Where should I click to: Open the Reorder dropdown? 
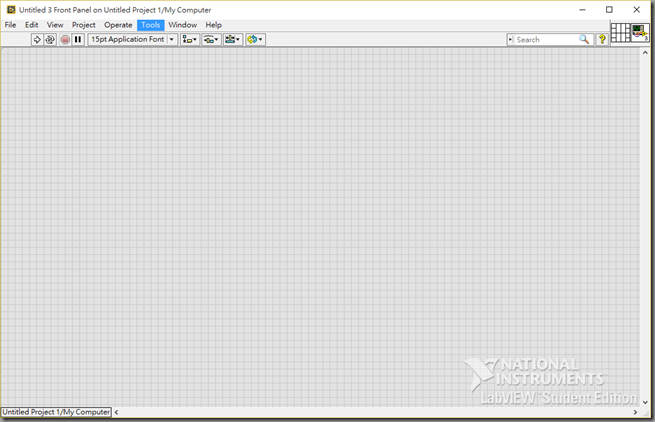tap(255, 40)
